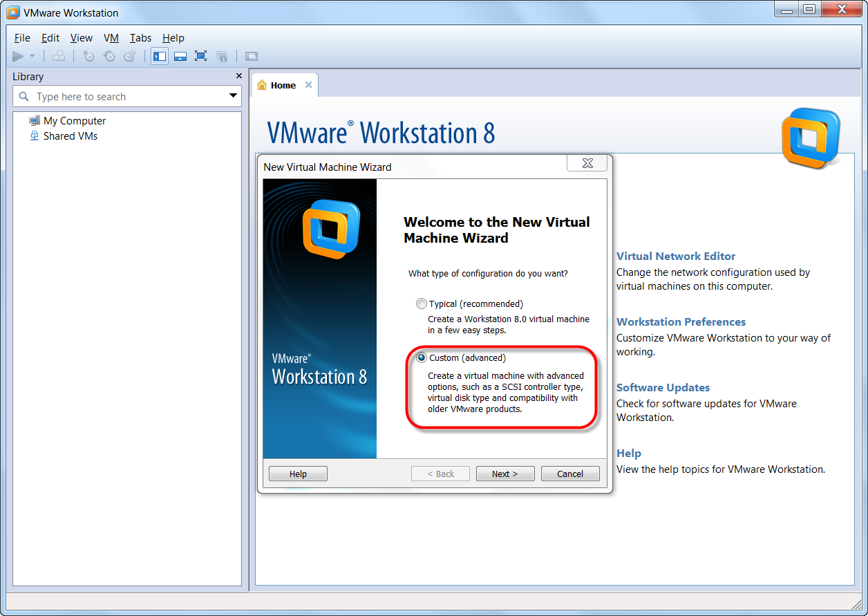The width and height of the screenshot is (868, 616).
Task: Close the New Virtual Machine Wizard dialog
Action: pos(587,163)
